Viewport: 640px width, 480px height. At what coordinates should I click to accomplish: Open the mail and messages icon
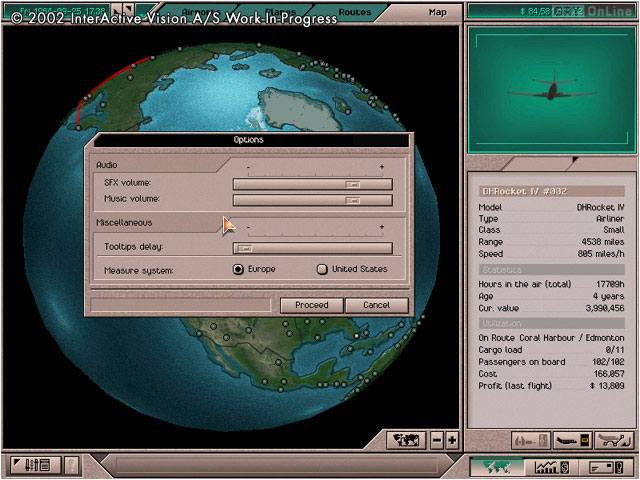pos(607,466)
